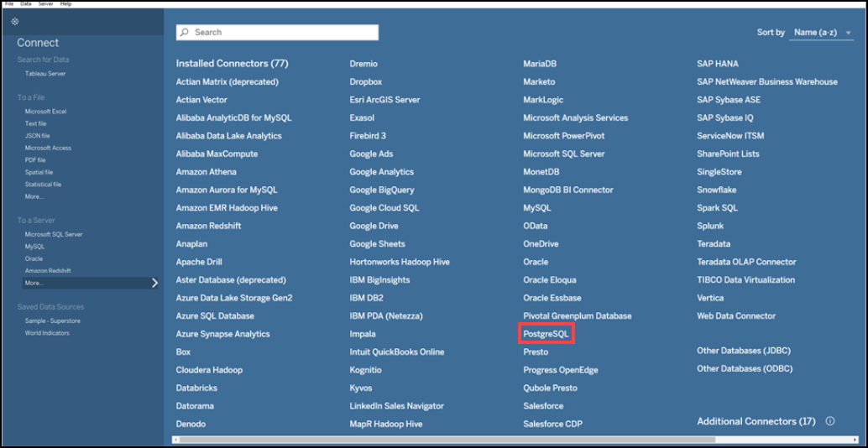Choose PDF file in the sidebar

click(35, 160)
